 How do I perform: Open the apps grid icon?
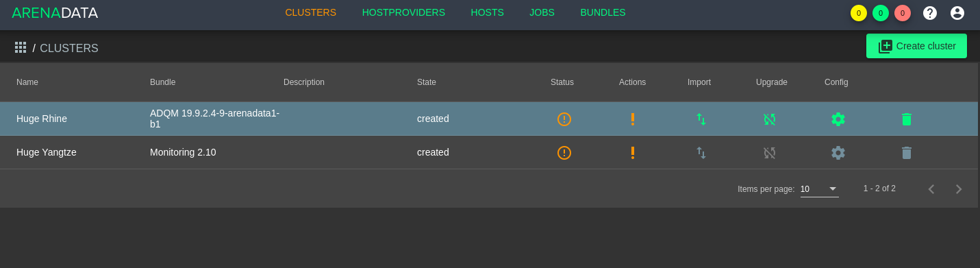click(x=21, y=47)
